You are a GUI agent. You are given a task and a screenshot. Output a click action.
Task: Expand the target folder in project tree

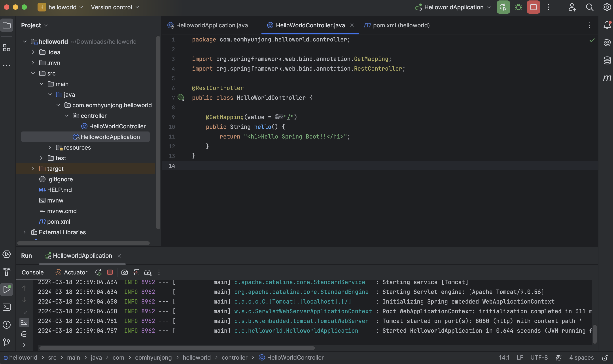point(33,169)
